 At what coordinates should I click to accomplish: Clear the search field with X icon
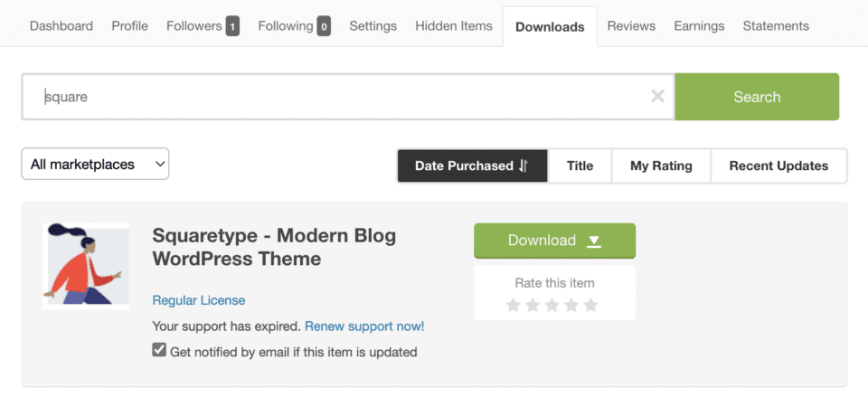point(657,97)
